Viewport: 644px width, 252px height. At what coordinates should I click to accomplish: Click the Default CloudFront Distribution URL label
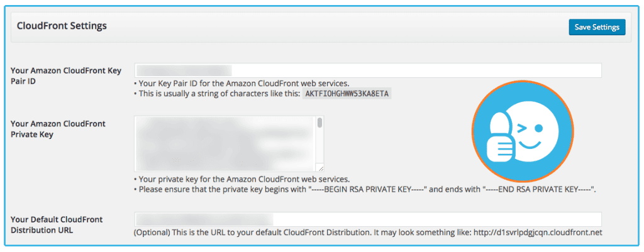click(x=57, y=224)
